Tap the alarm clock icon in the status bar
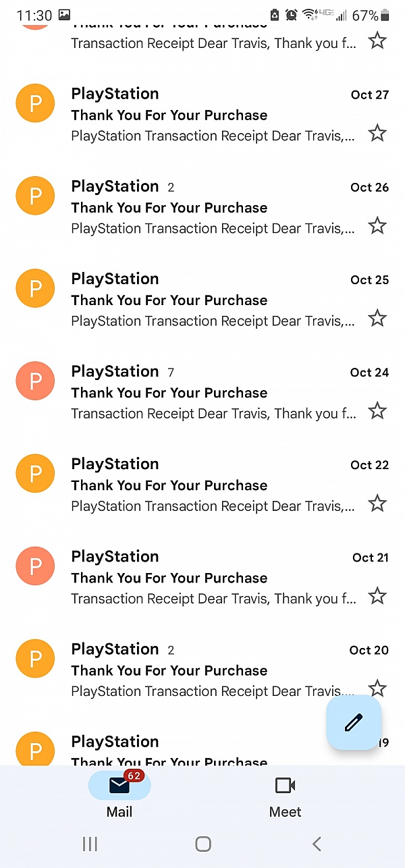 coord(291,13)
